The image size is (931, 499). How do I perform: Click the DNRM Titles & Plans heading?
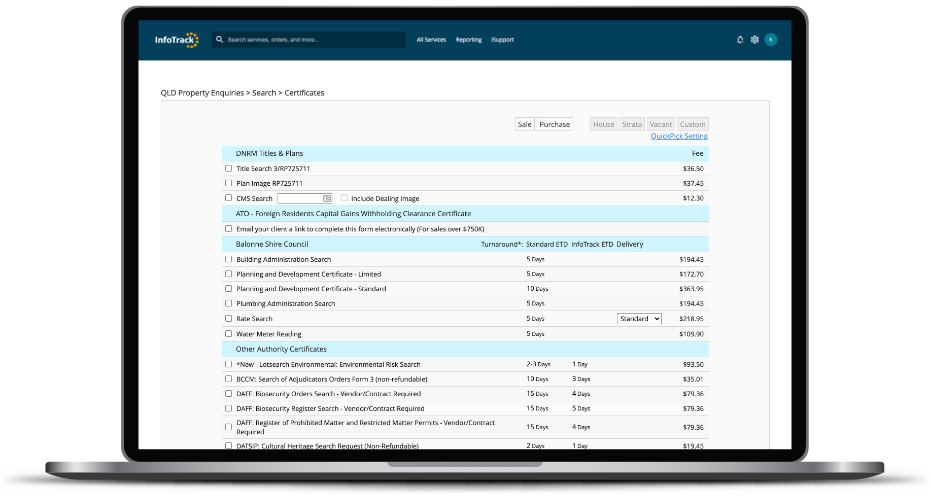point(270,153)
